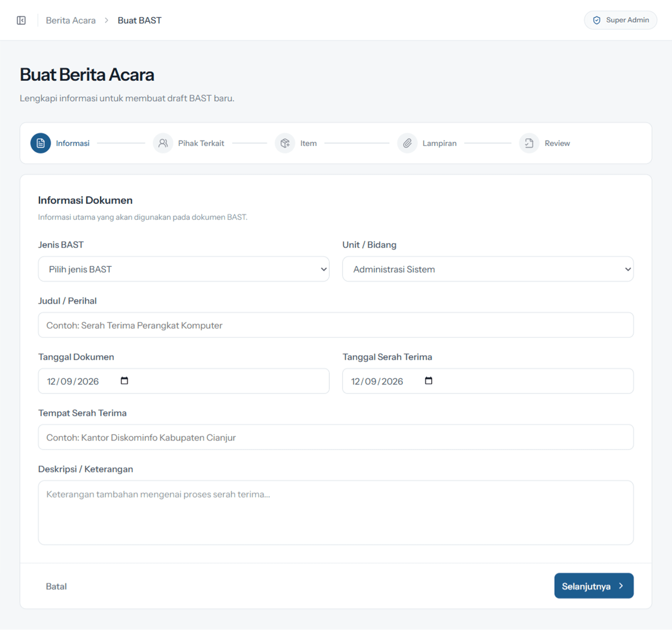Click the Deskripsi / Keterangan label

click(86, 469)
